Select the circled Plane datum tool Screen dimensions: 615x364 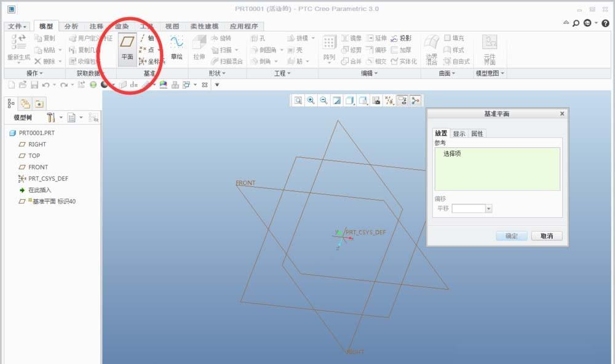coord(129,44)
